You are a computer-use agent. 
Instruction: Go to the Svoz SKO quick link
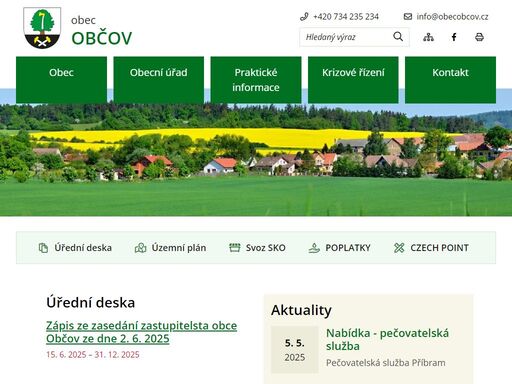266,248
